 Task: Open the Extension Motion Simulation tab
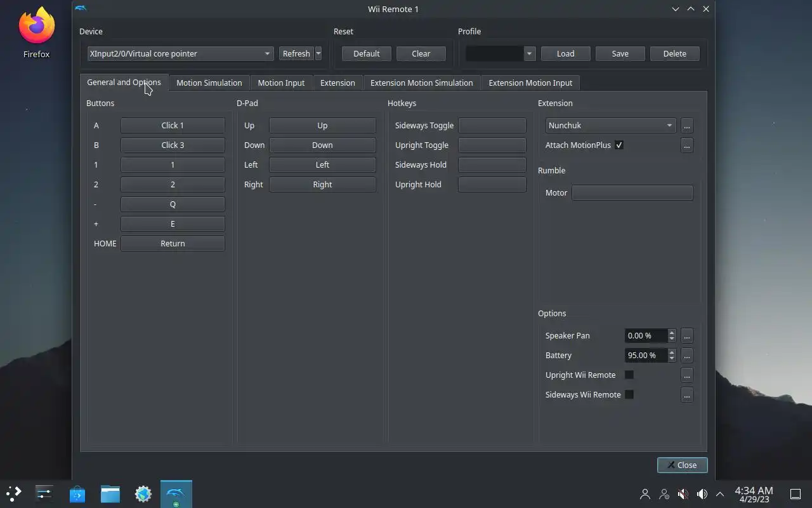421,83
